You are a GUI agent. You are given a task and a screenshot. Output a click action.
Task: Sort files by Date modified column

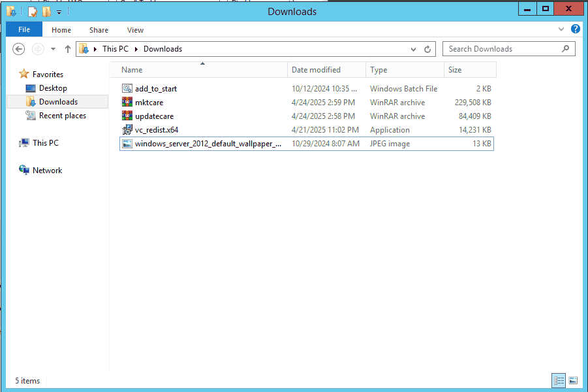(x=326, y=70)
